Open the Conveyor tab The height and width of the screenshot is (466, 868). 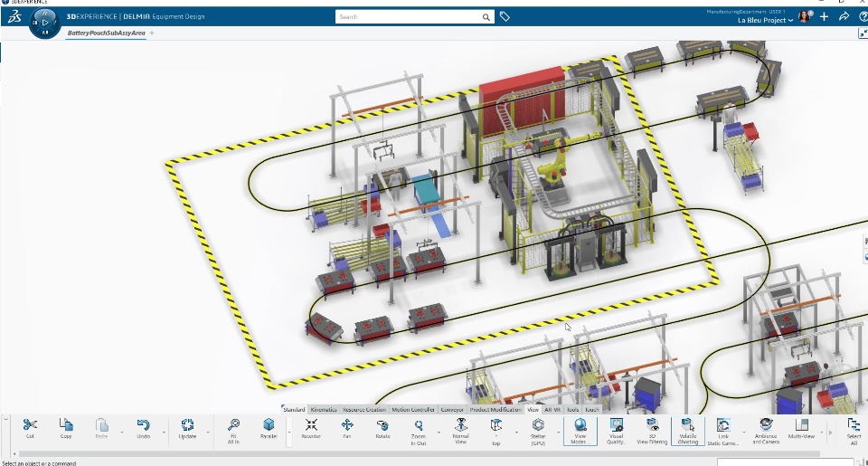coord(452,410)
